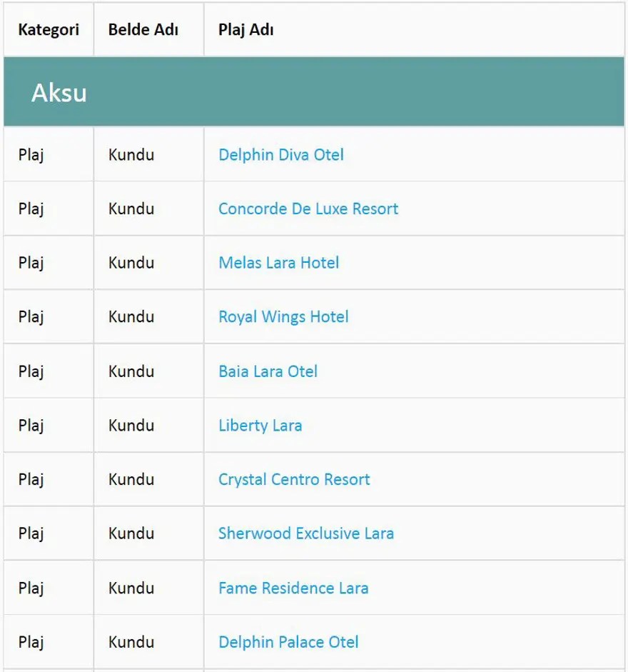Image resolution: width=628 pixels, height=672 pixels.
Task: Click the Aksu group header row
Action: click(x=314, y=93)
